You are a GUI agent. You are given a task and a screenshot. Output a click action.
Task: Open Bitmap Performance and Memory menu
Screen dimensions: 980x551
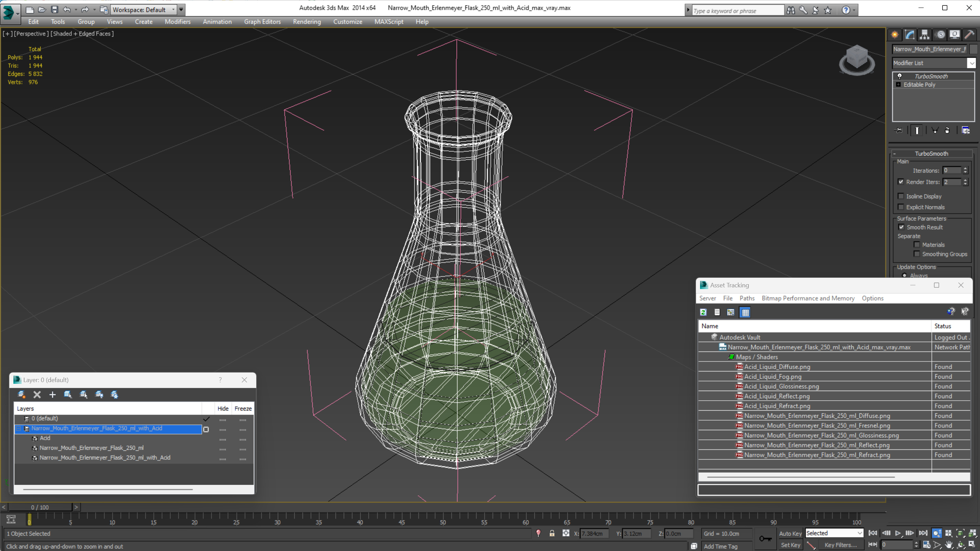(808, 298)
